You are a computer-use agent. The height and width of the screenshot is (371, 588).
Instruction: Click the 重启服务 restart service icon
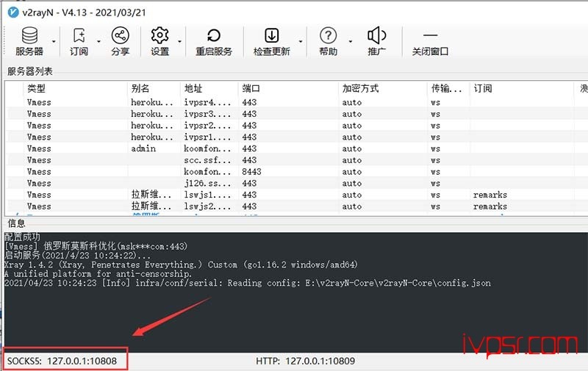click(214, 41)
